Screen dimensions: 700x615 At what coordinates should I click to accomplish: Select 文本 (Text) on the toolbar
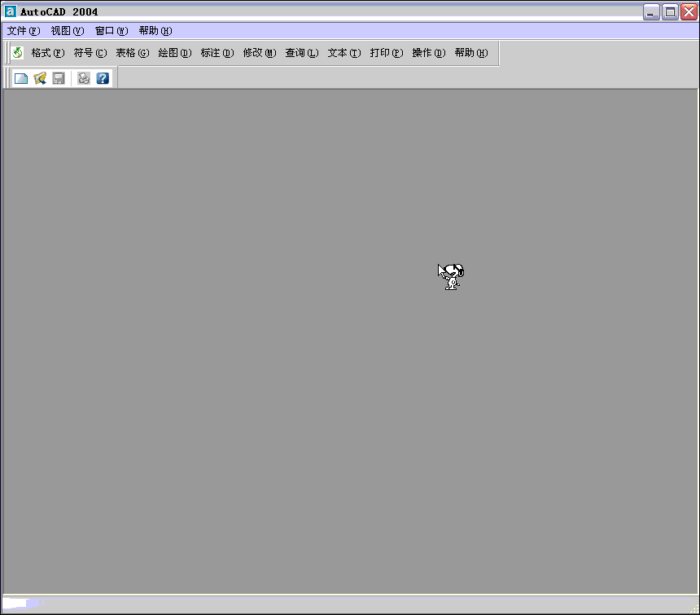343,52
